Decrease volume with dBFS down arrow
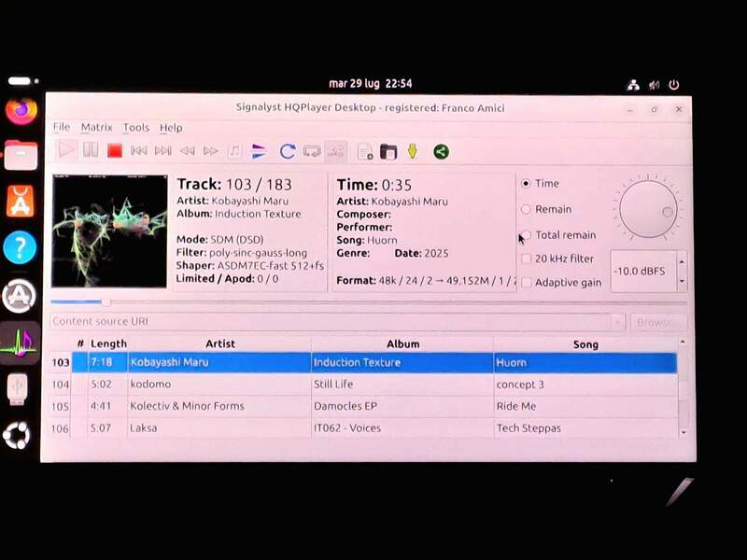This screenshot has width=747, height=560. coord(682,281)
